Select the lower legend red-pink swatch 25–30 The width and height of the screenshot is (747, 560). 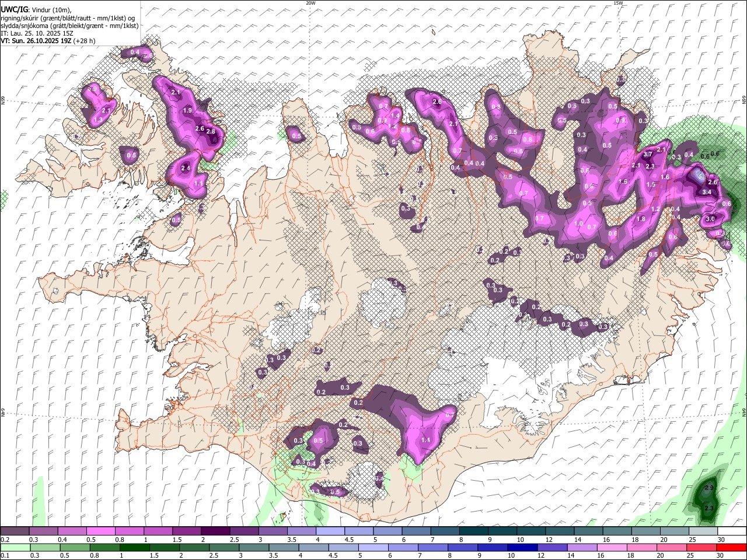click(x=701, y=548)
